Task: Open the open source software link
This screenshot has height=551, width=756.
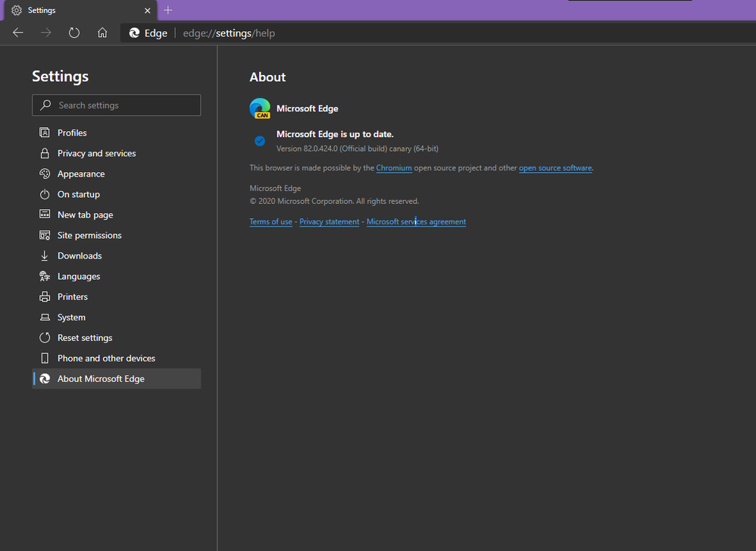Action: tap(555, 168)
